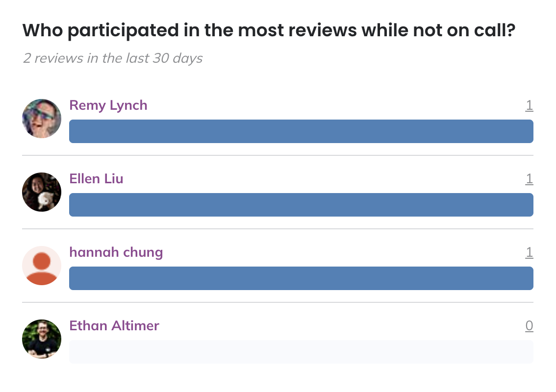This screenshot has height=392, width=556.
Task: Click the divider line below Remy Lynch's row
Action: pyautogui.click(x=278, y=155)
